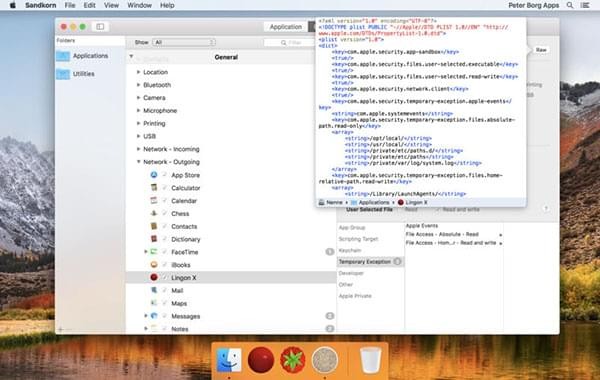Toggle the sidebar button in the toolbar
The image size is (600, 380).
pyautogui.click(x=100, y=26)
